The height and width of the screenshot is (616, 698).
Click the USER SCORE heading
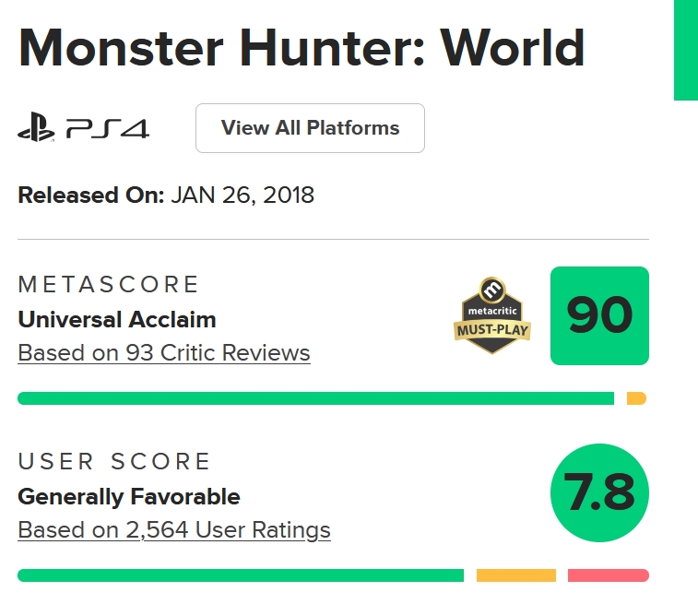[114, 461]
